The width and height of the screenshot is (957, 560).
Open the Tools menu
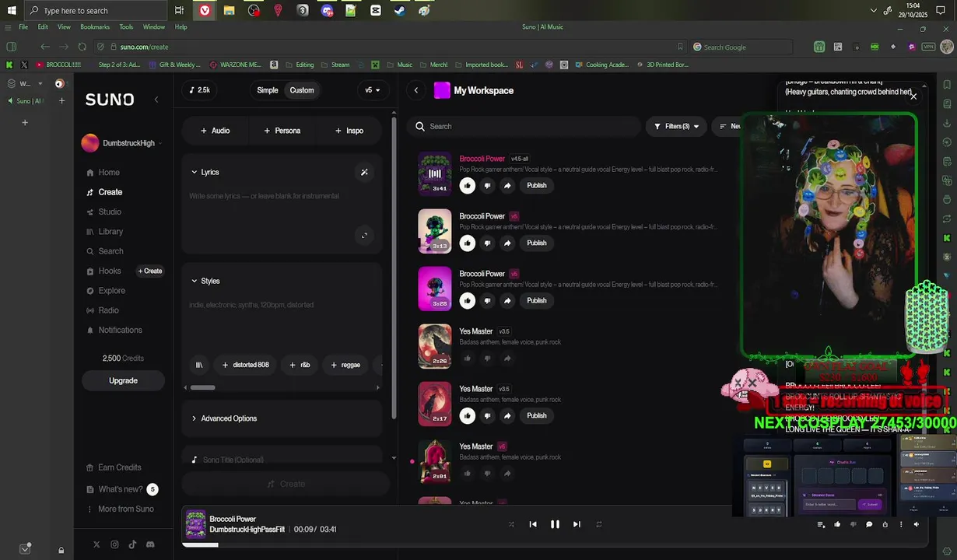point(126,26)
